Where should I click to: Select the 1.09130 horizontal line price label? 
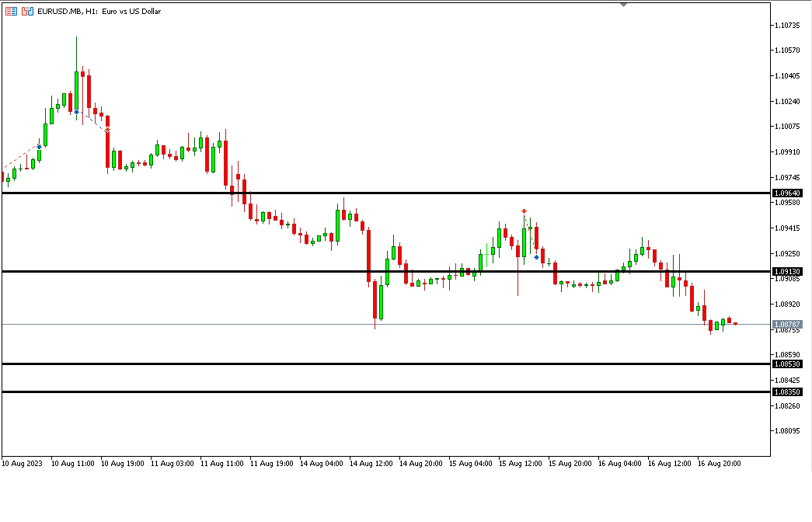pyautogui.click(x=787, y=271)
